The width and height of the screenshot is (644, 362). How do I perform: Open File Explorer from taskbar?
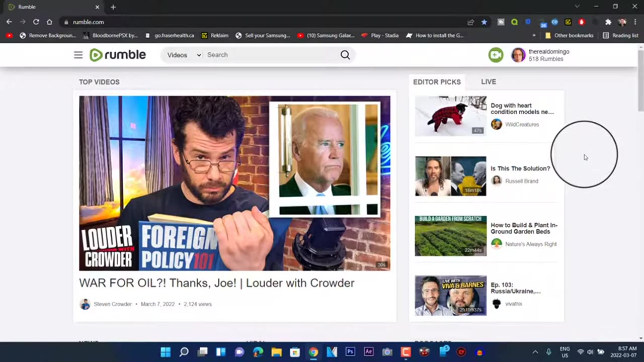tap(276, 352)
